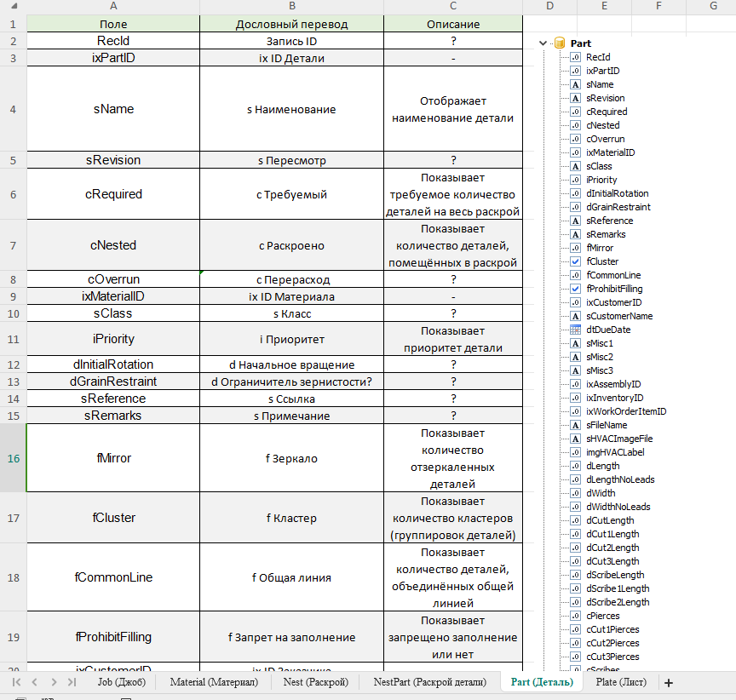Add a new sheet with plus button

coord(669,683)
